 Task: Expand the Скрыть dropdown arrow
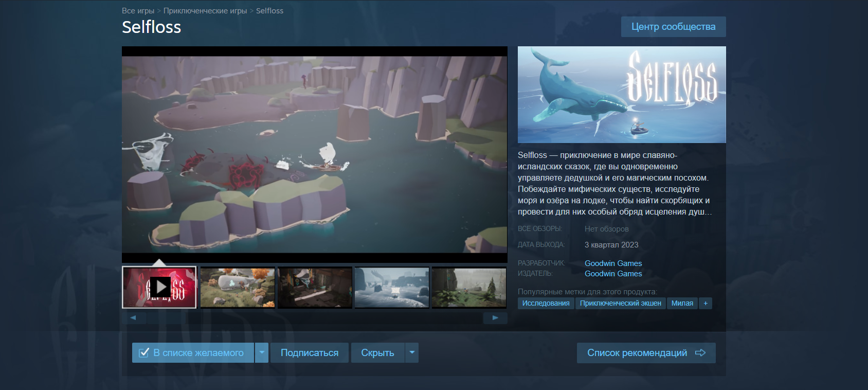pyautogui.click(x=412, y=353)
